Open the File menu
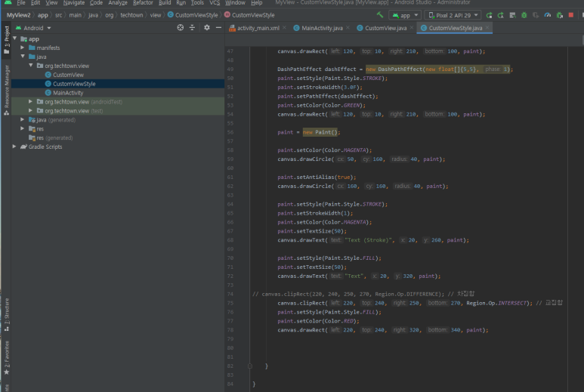Viewport: 584px width, 392px height. pos(21,2)
